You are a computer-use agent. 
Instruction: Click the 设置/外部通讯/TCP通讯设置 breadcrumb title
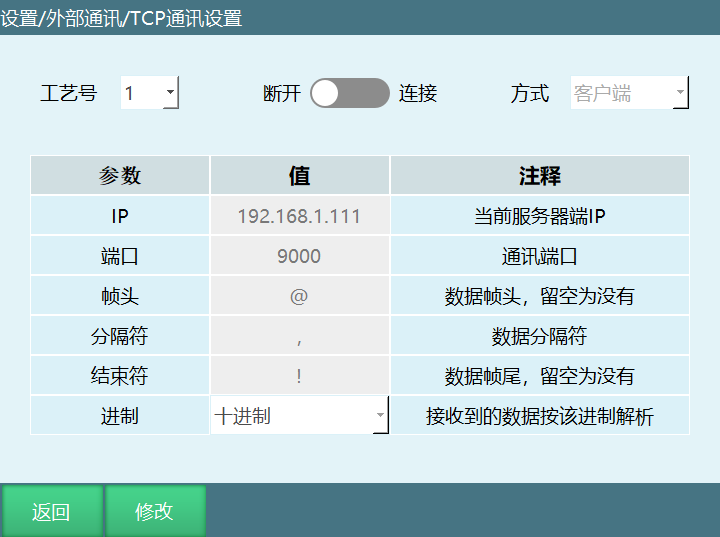(x=121, y=18)
